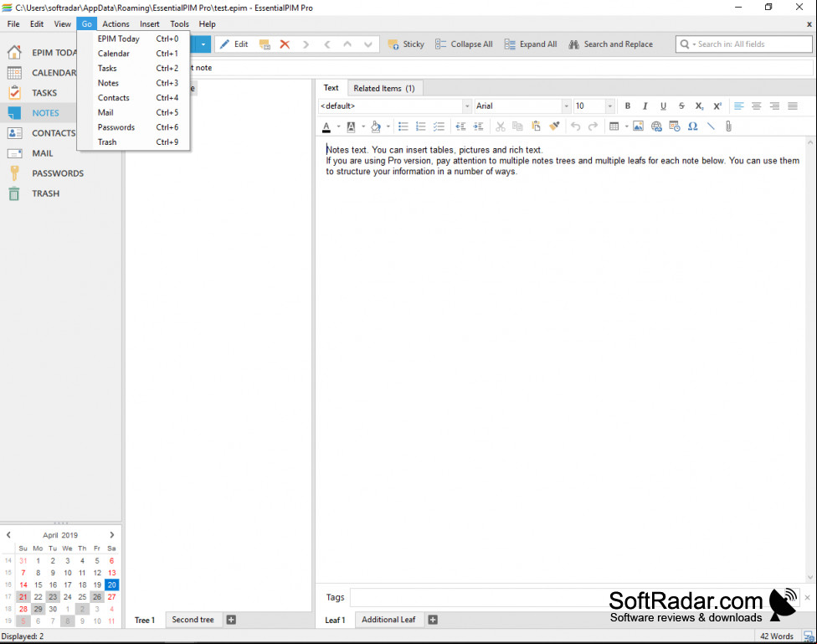Justify the text alignment
This screenshot has height=644, width=817.
point(793,106)
